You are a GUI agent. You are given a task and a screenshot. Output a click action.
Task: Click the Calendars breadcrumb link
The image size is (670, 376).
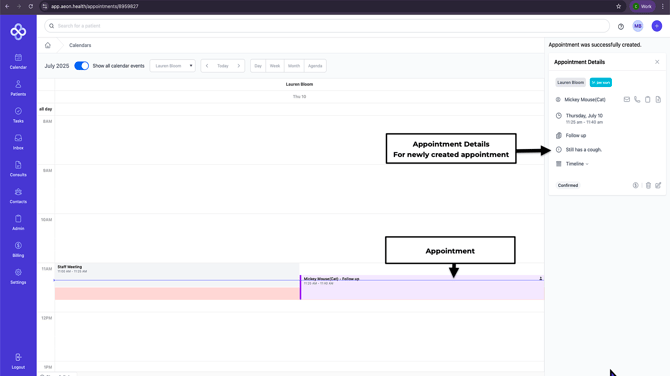[x=80, y=45]
